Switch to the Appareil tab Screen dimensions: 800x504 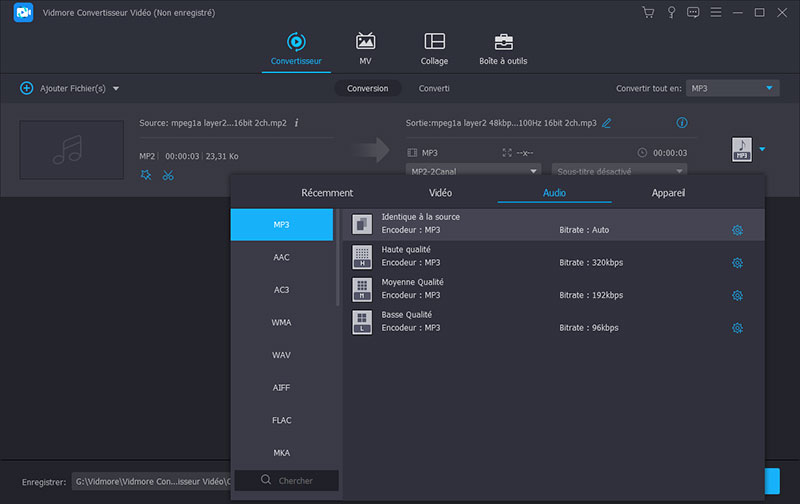point(668,192)
